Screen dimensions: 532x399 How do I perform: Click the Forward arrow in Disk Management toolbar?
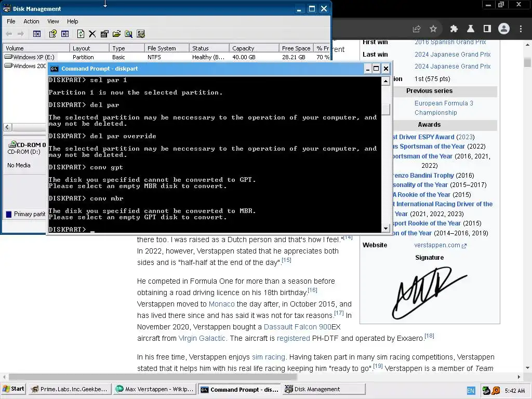(21, 34)
